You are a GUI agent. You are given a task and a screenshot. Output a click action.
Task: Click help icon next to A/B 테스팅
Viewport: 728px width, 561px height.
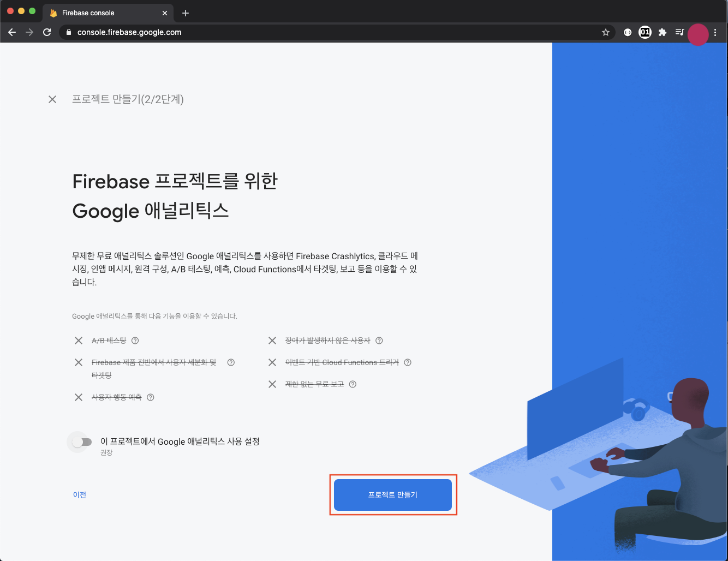pos(135,341)
